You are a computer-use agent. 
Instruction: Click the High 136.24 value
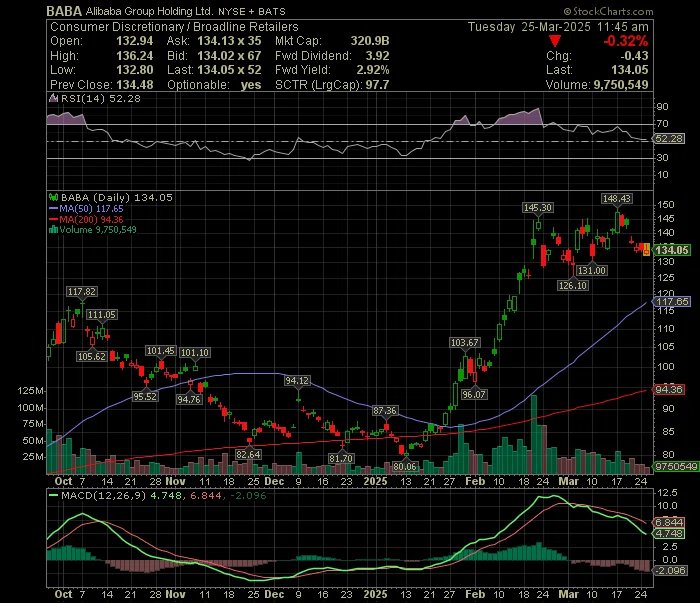coord(134,56)
